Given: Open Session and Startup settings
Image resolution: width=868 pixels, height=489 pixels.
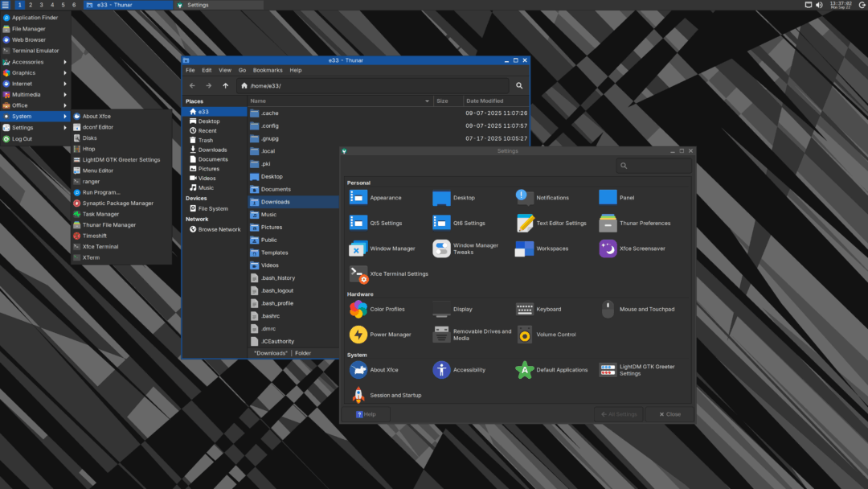Looking at the screenshot, I should click(358, 395).
